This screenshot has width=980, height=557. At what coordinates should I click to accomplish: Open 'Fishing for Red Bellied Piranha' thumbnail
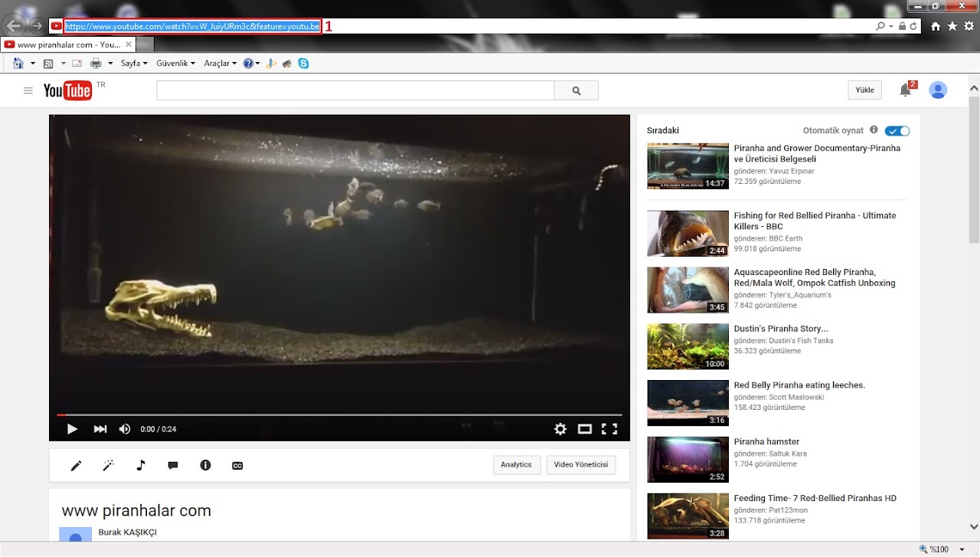[x=688, y=234]
